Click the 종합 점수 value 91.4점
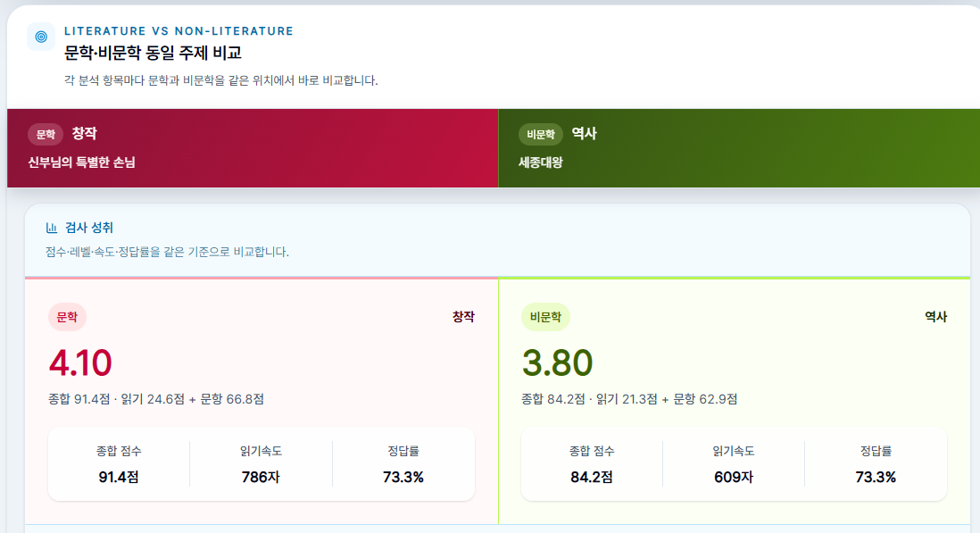The image size is (980, 533). pyautogui.click(x=119, y=478)
